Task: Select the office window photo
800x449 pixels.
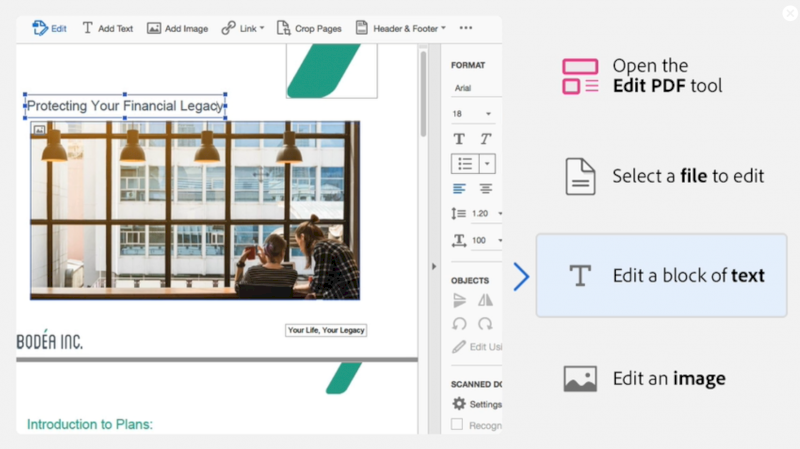Action: pos(195,210)
